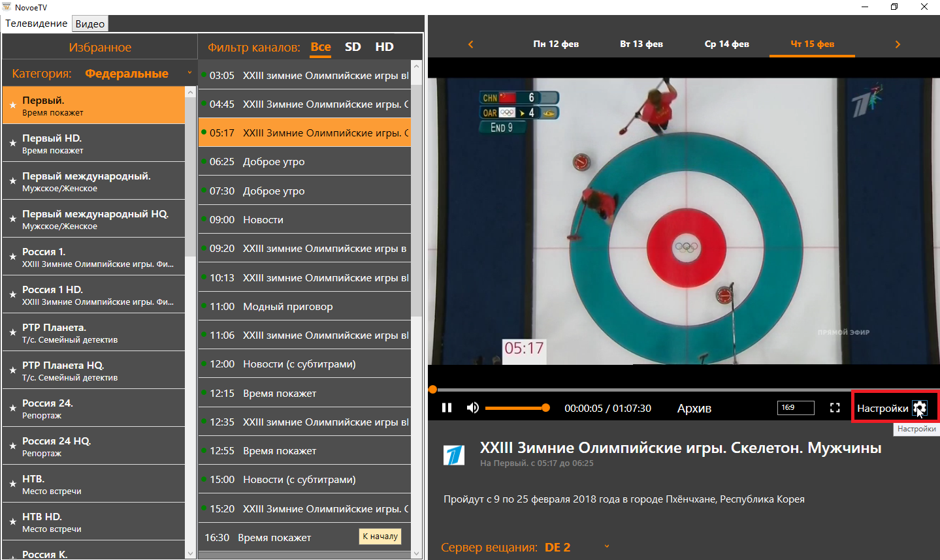Open settings via the gear icon

(920, 408)
